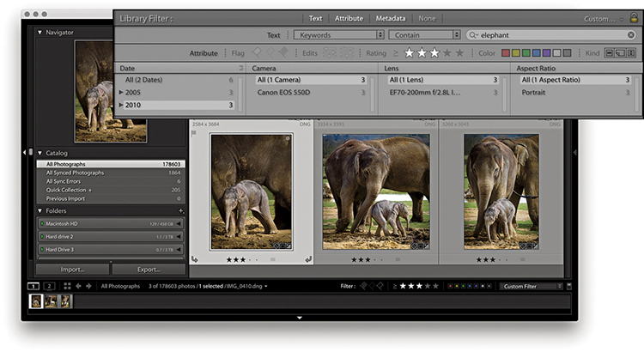The width and height of the screenshot is (644, 352).
Task: Open the Keywords search field dropdown
Action: 338,35
